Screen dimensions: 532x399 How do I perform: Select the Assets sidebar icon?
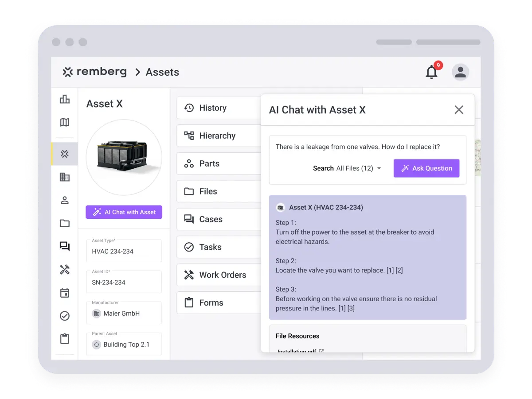tap(65, 154)
